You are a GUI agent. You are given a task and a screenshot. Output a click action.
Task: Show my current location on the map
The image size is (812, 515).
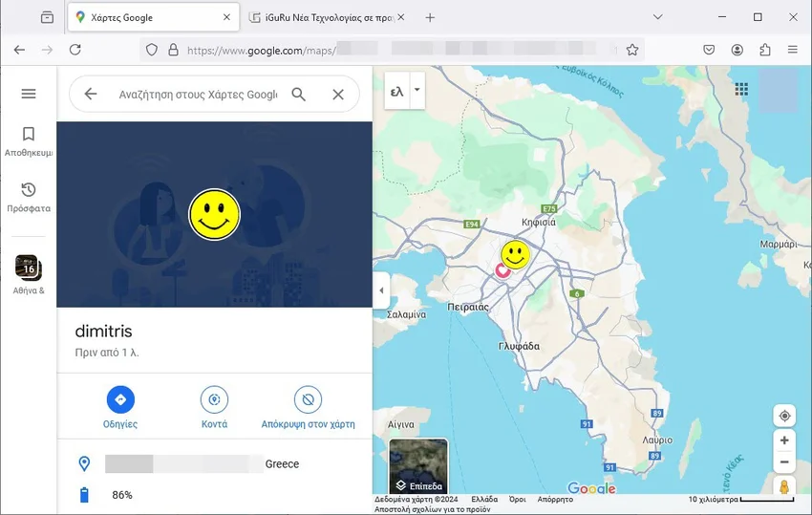(x=784, y=416)
